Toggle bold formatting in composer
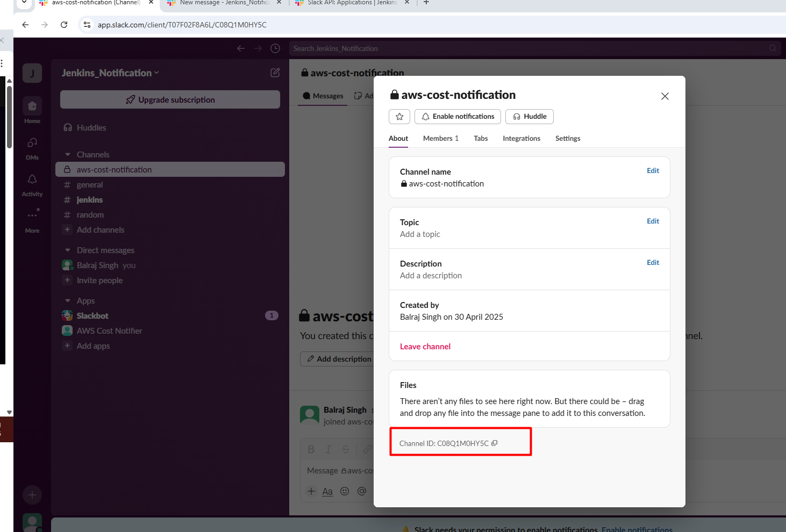This screenshot has height=532, width=786. [311, 449]
